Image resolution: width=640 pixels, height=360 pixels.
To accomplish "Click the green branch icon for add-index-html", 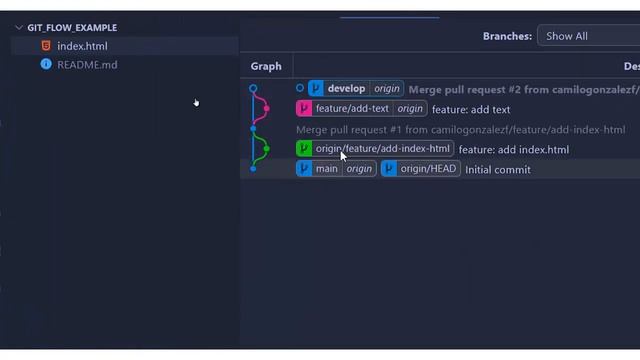I will point(304,149).
